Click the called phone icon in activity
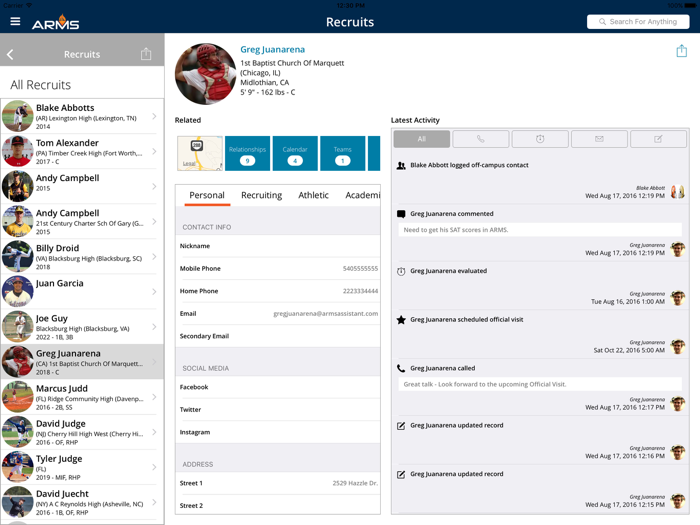This screenshot has width=700, height=525. 401,368
